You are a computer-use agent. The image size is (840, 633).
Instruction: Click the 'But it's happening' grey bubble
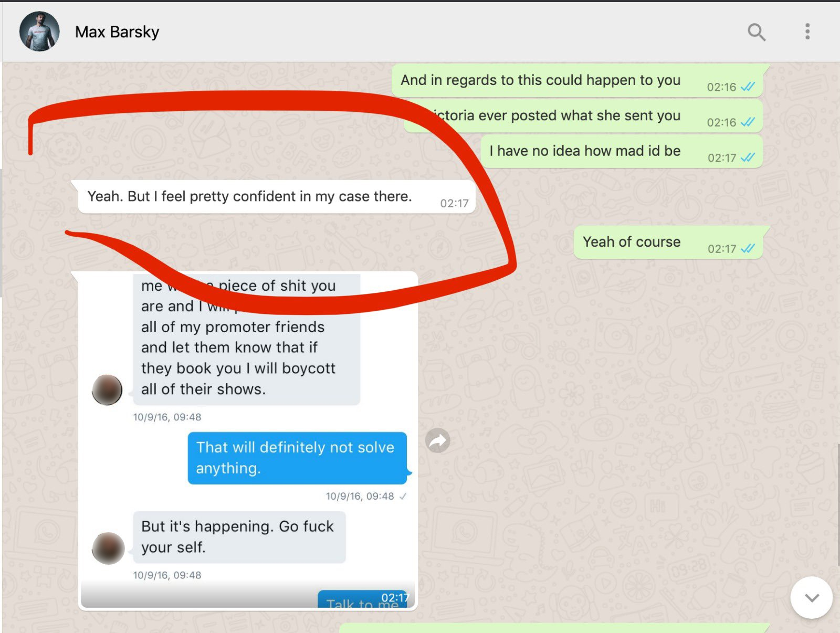[239, 537]
